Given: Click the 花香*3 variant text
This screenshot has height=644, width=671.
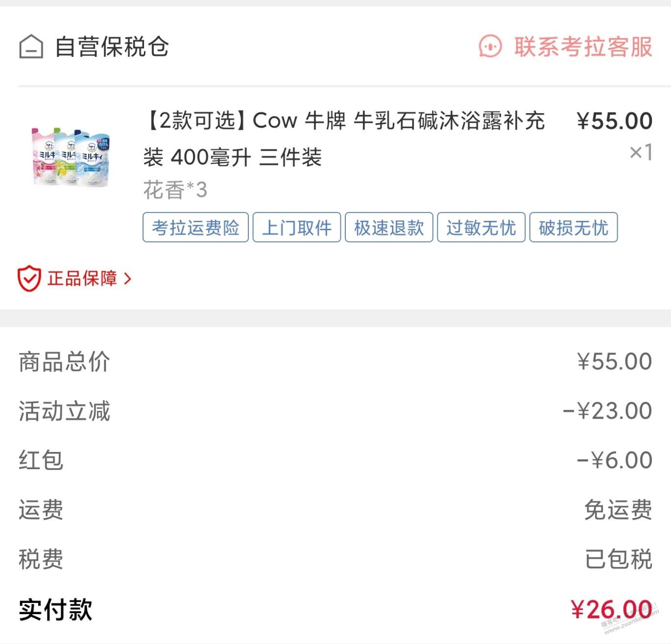Looking at the screenshot, I should click(175, 190).
